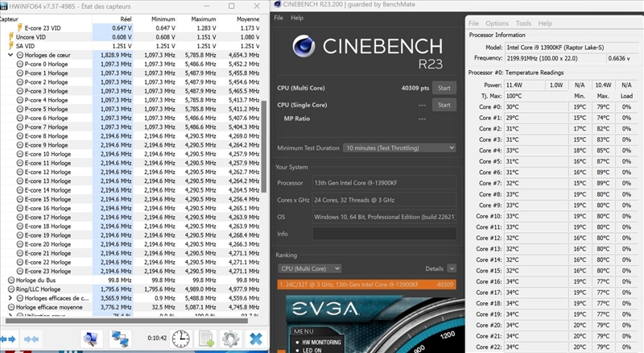
Task: Click the Tj. Max 100°C field
Action: coord(536,96)
